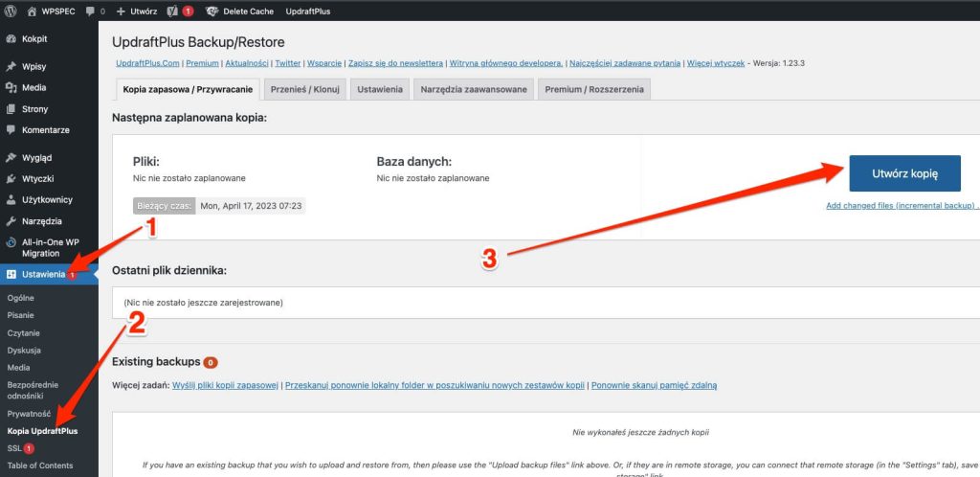Click Add changed files incremental backup link
This screenshot has width=980, height=477.
pos(900,206)
